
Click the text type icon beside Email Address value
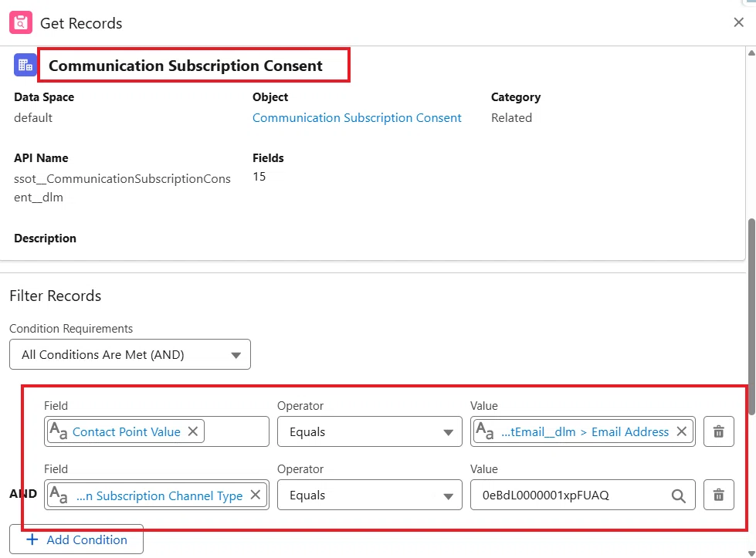pyautogui.click(x=484, y=431)
